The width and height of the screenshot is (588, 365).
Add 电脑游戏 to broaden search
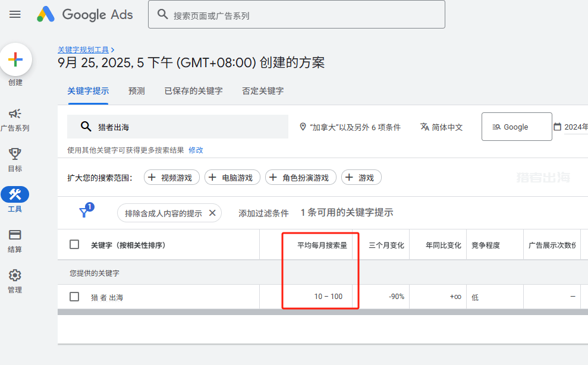pos(232,177)
